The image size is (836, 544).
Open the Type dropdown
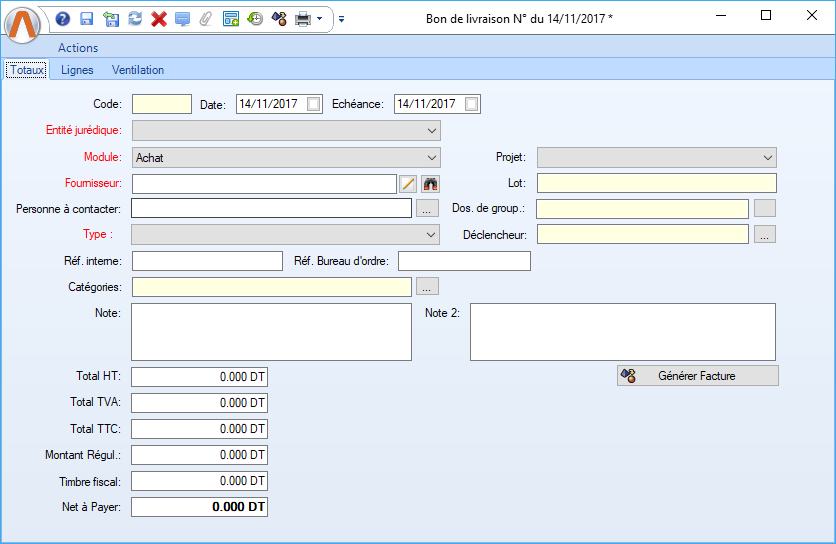(x=432, y=235)
